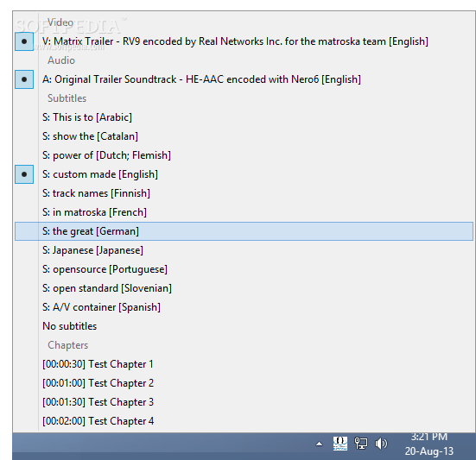Choose the Dutch; Flemish subtitle track

244,155
